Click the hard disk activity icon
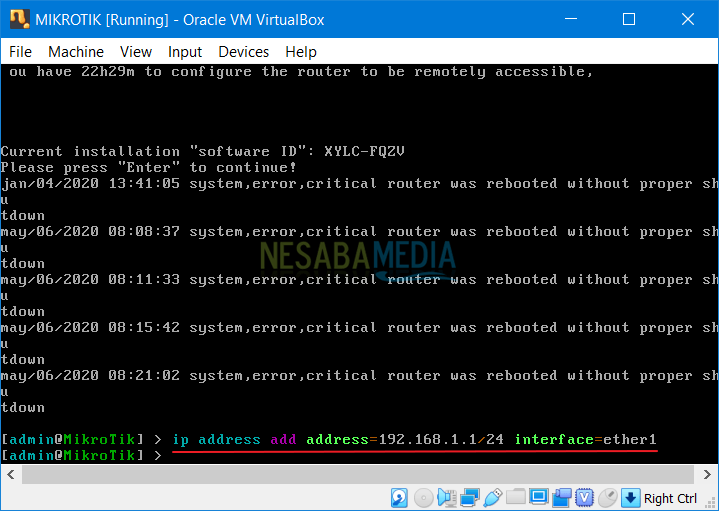Screen dimensions: 719x511 tap(399, 498)
